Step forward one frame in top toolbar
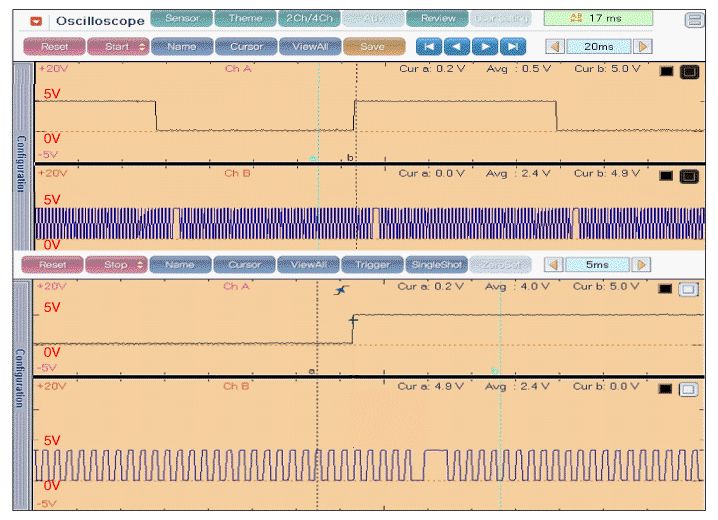This screenshot has width=718, height=520. click(484, 46)
